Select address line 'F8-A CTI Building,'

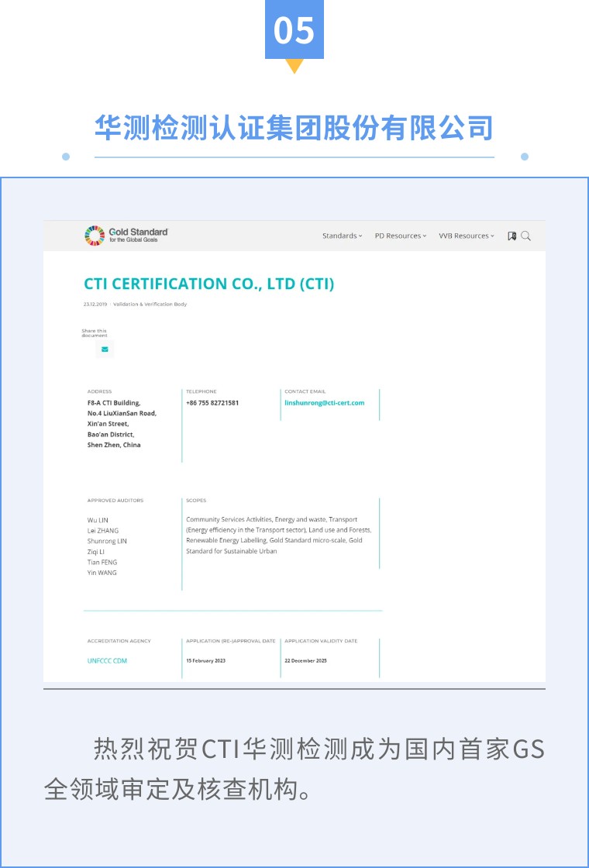click(114, 403)
